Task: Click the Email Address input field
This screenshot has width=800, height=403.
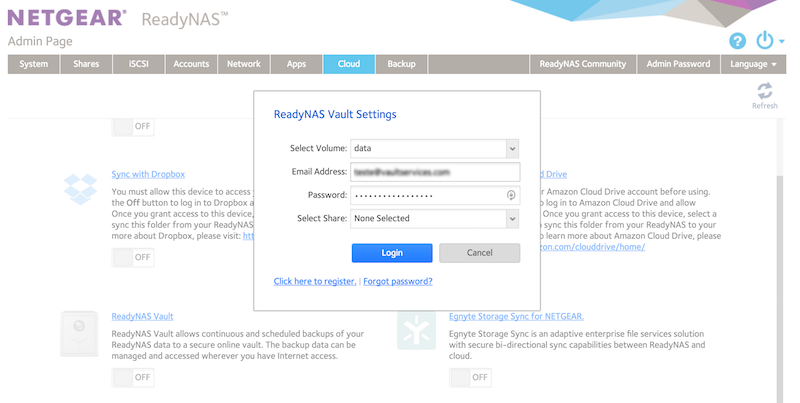Action: point(435,172)
